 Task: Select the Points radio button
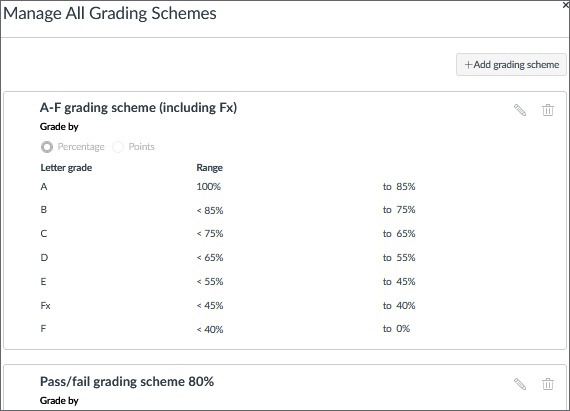pos(118,147)
